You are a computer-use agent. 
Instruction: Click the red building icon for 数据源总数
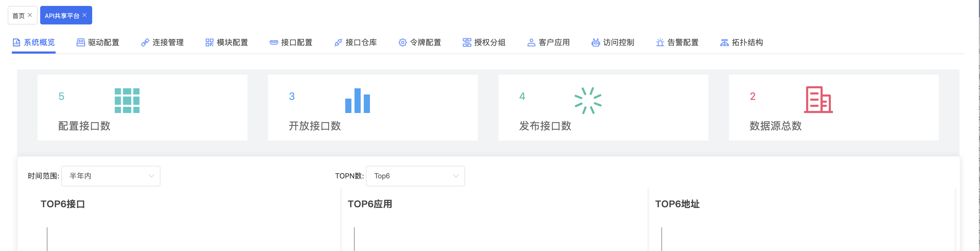click(x=818, y=100)
